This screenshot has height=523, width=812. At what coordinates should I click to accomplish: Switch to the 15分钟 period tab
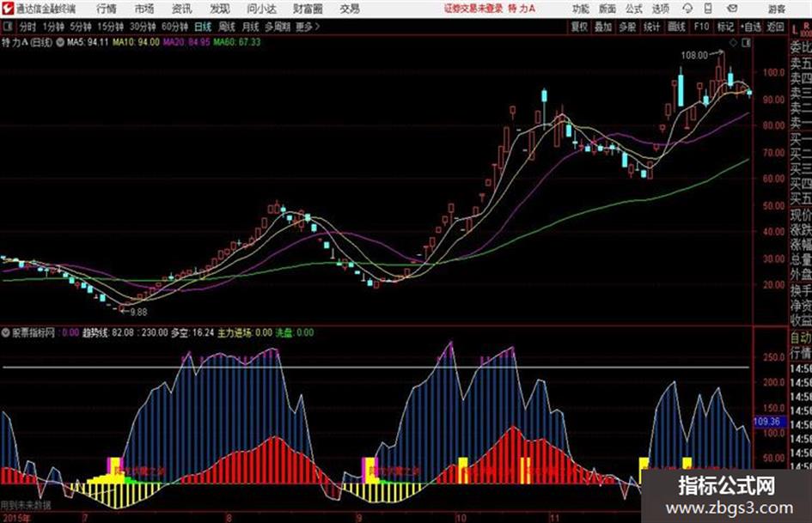pos(110,27)
